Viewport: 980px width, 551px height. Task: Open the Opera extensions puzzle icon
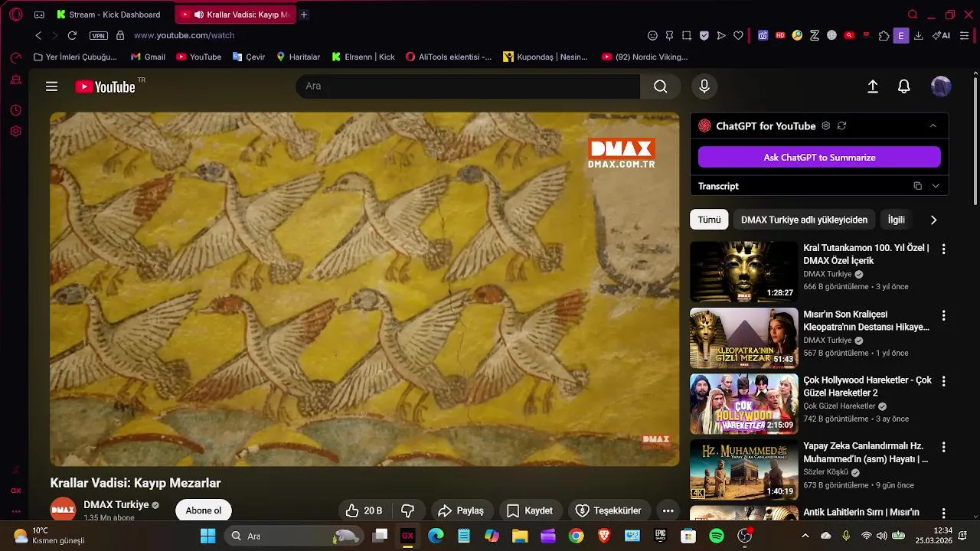coord(884,35)
